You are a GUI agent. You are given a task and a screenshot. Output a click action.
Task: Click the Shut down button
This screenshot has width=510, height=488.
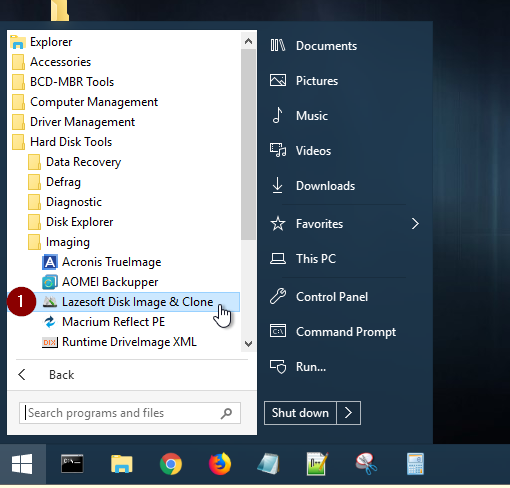(300, 413)
